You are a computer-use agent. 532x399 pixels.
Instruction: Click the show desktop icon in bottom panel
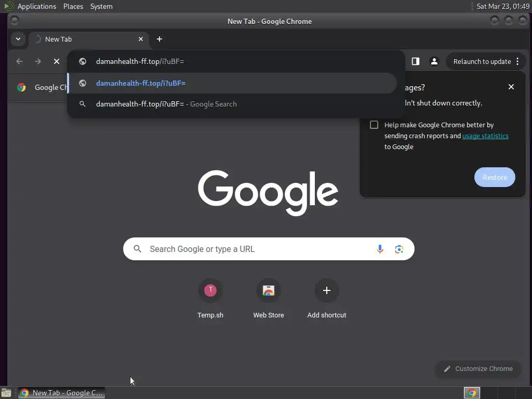6,393
